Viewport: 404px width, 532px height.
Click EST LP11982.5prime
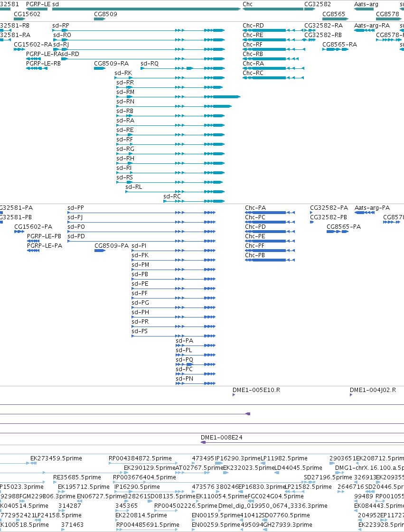[284, 458]
